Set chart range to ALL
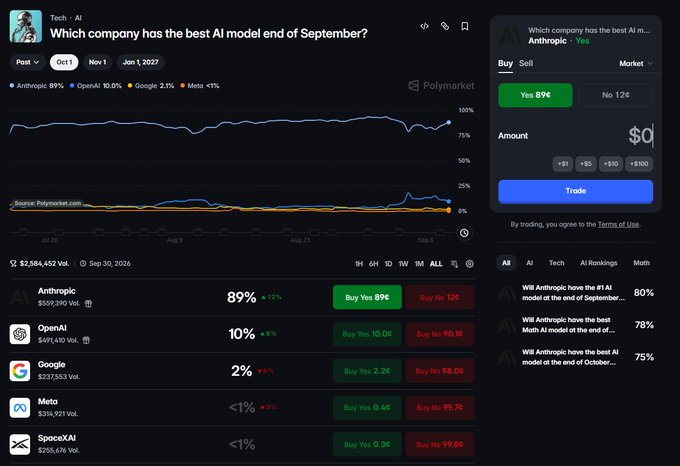Image resolution: width=680 pixels, height=466 pixels. click(436, 264)
